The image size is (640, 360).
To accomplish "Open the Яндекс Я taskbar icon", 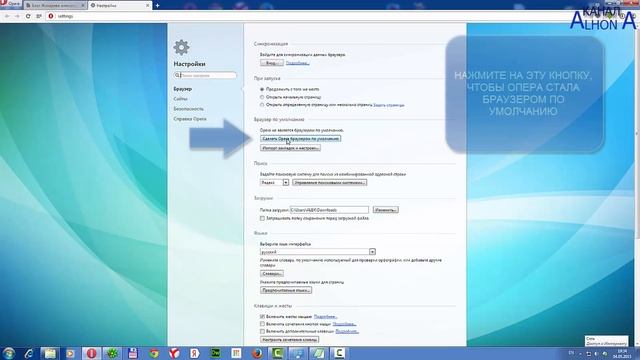I will 195,353.
